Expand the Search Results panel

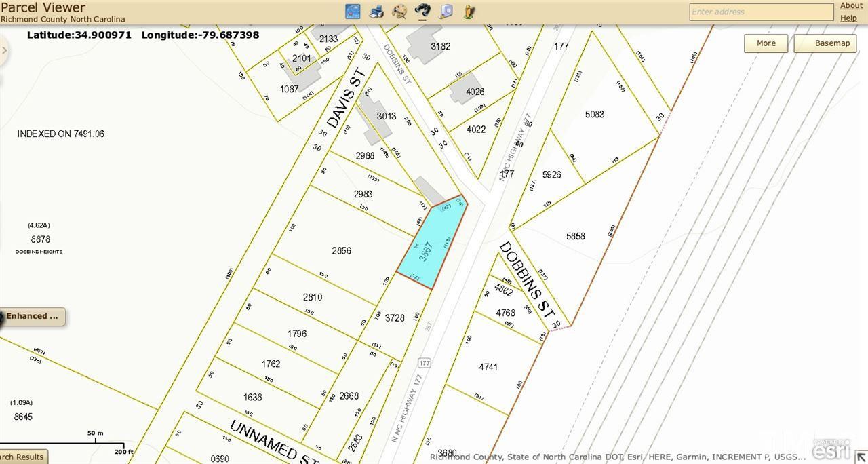coord(22,457)
